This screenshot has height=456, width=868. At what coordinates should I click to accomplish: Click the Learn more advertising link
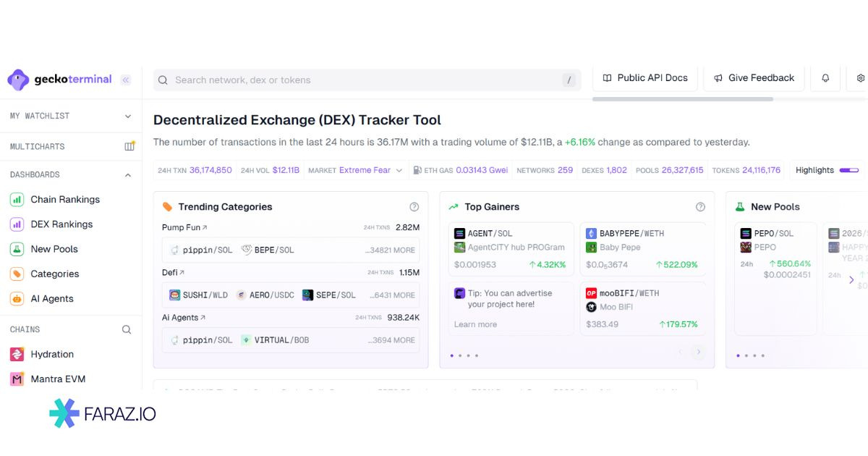(x=475, y=324)
